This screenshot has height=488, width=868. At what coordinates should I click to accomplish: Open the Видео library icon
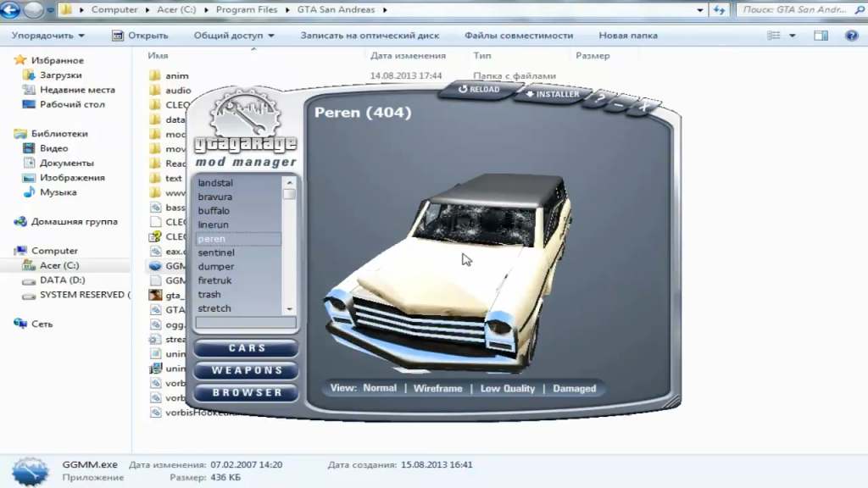[x=29, y=148]
